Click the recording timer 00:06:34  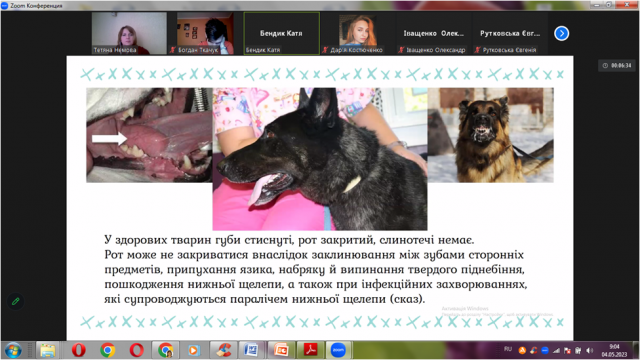pyautogui.click(x=617, y=65)
